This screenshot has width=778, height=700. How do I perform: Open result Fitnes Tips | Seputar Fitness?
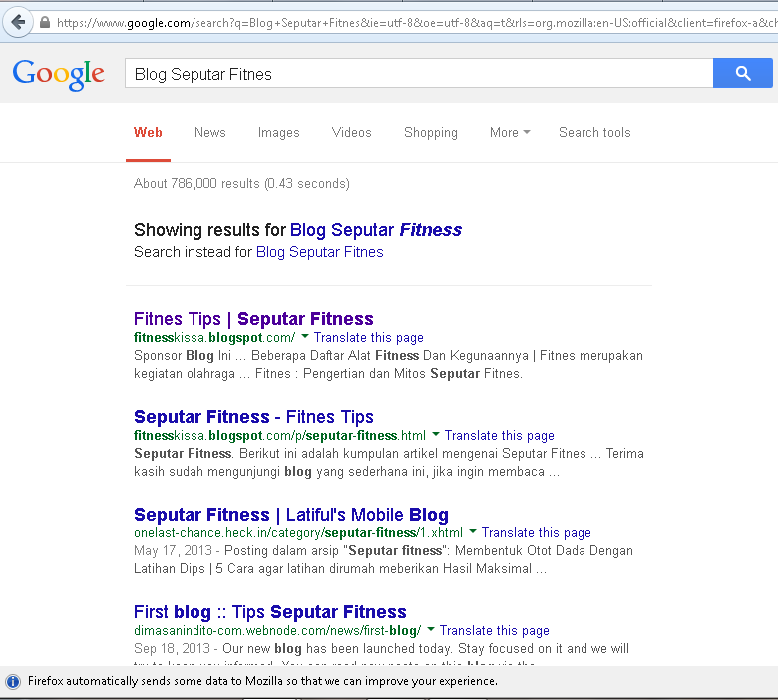point(253,319)
